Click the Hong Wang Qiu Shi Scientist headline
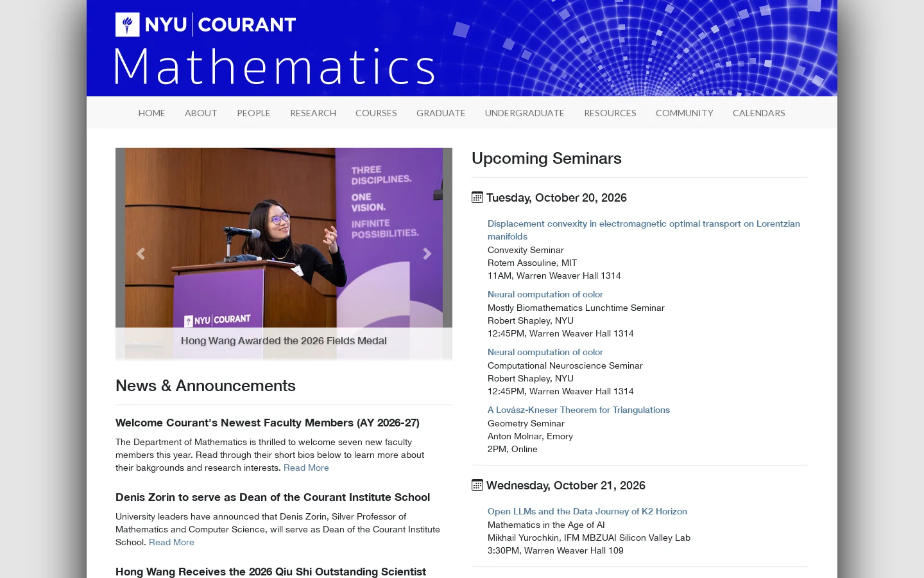Image resolution: width=924 pixels, height=578 pixels. pos(271,572)
